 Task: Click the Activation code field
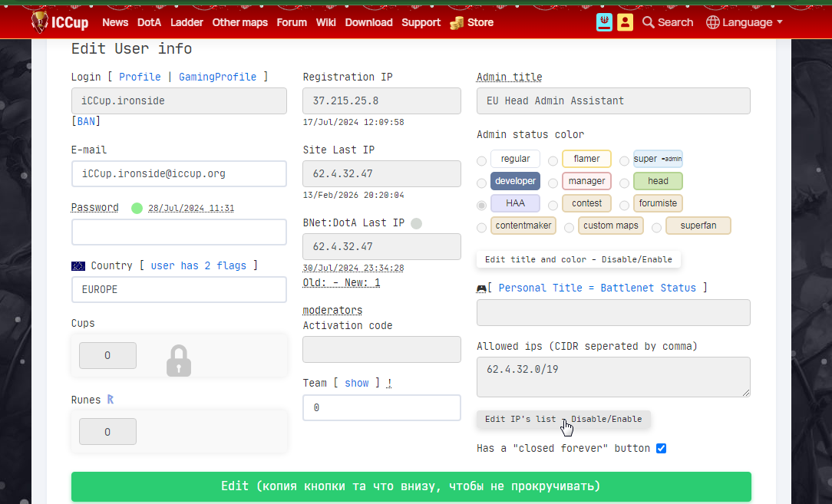381,349
